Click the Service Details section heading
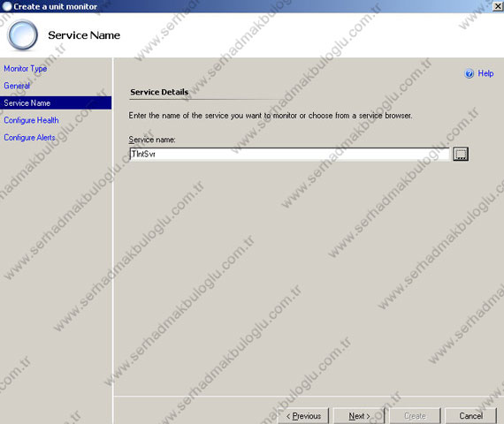Screen dimensions: 504x424 pos(159,92)
